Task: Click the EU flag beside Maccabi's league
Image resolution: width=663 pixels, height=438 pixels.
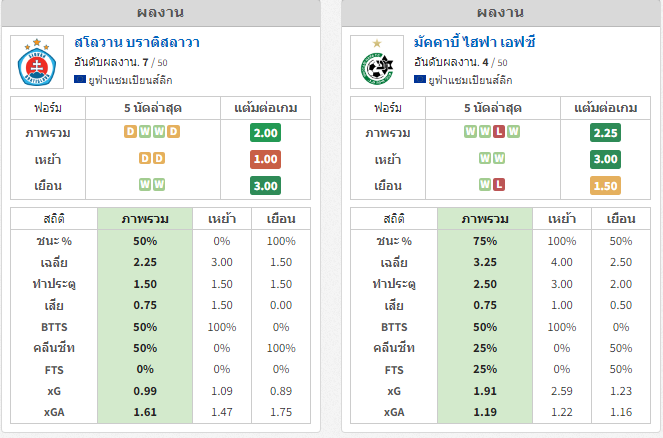Action: click(x=420, y=79)
